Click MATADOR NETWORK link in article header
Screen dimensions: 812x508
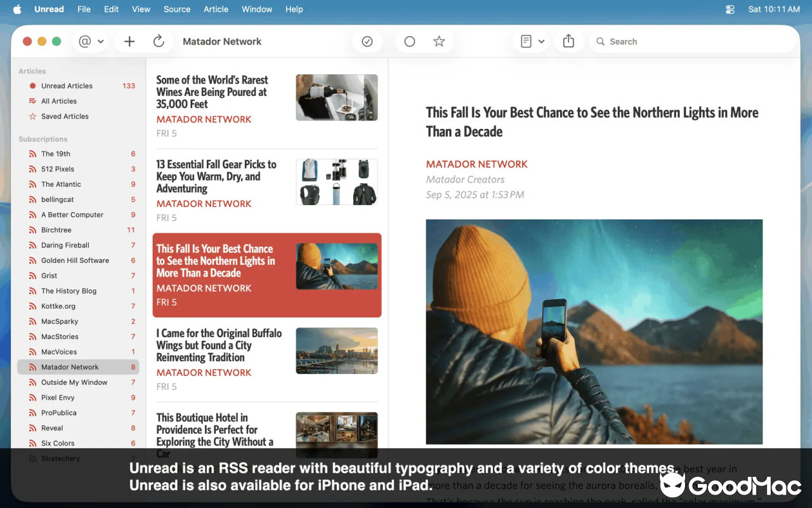(x=477, y=164)
